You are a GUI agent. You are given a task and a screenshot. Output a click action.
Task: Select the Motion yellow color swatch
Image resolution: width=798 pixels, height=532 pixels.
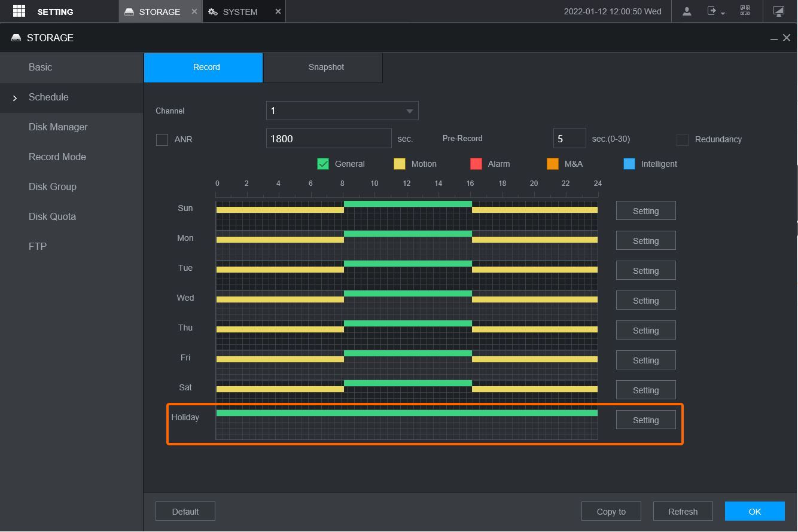400,164
